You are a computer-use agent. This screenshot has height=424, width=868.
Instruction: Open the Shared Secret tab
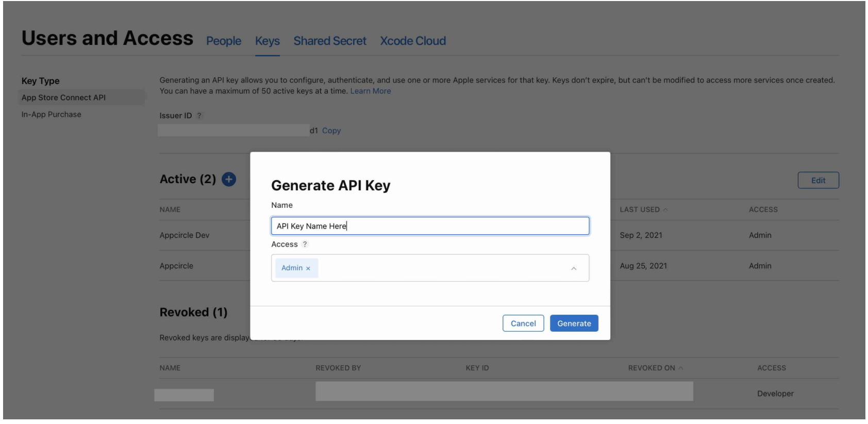coord(330,41)
